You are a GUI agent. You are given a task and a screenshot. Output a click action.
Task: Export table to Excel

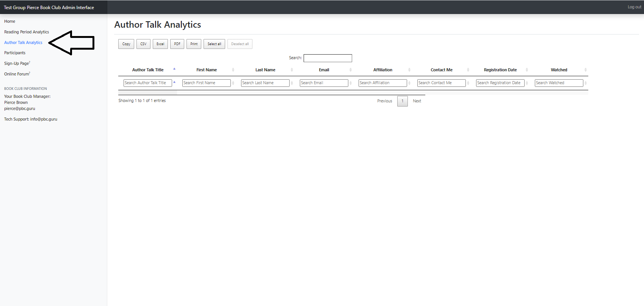point(160,44)
